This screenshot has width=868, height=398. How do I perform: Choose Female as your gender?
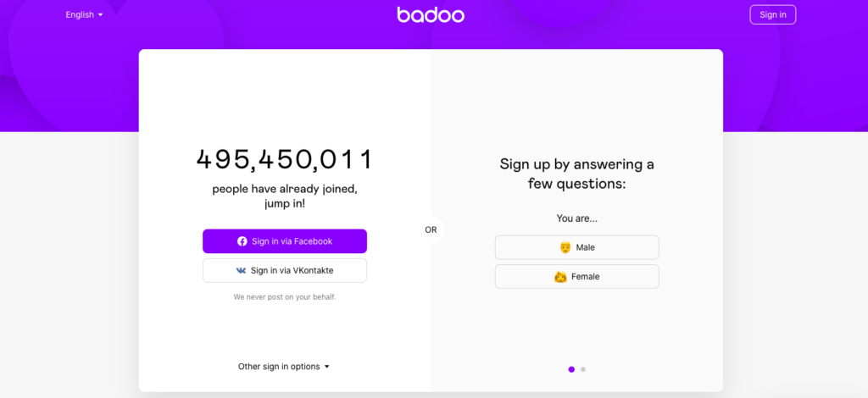[x=577, y=277]
